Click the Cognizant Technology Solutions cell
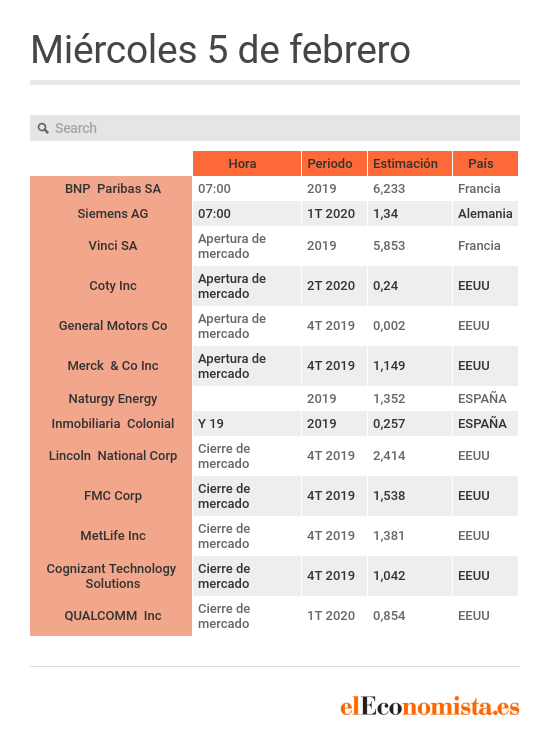 [x=111, y=576]
